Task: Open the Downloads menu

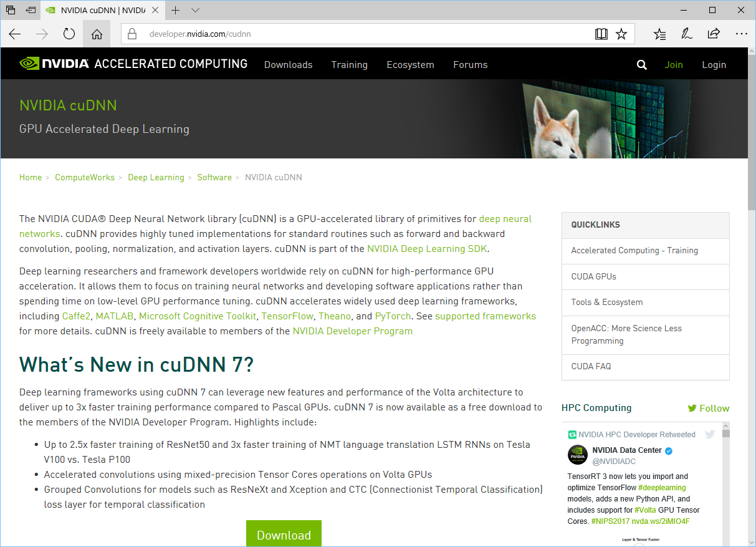Action: point(289,65)
